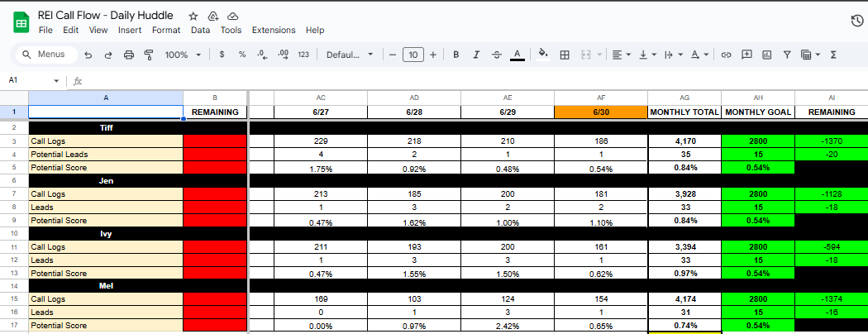Create a filter with funnel icon

pyautogui.click(x=787, y=55)
